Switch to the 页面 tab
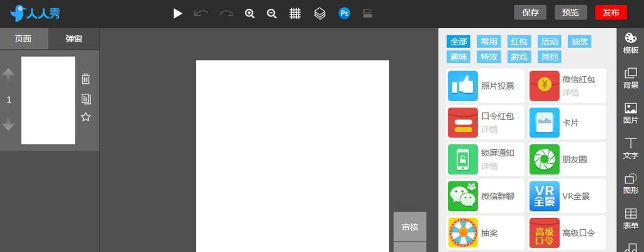 tap(24, 39)
